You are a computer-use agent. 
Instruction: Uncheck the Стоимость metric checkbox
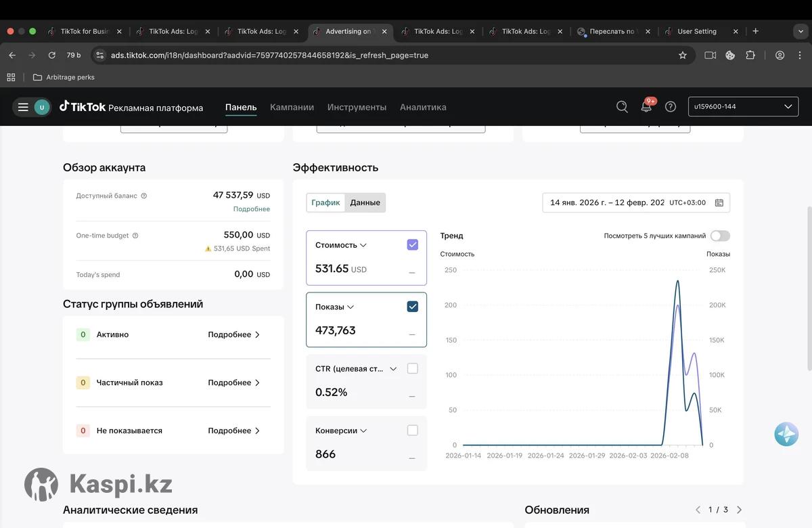point(413,245)
